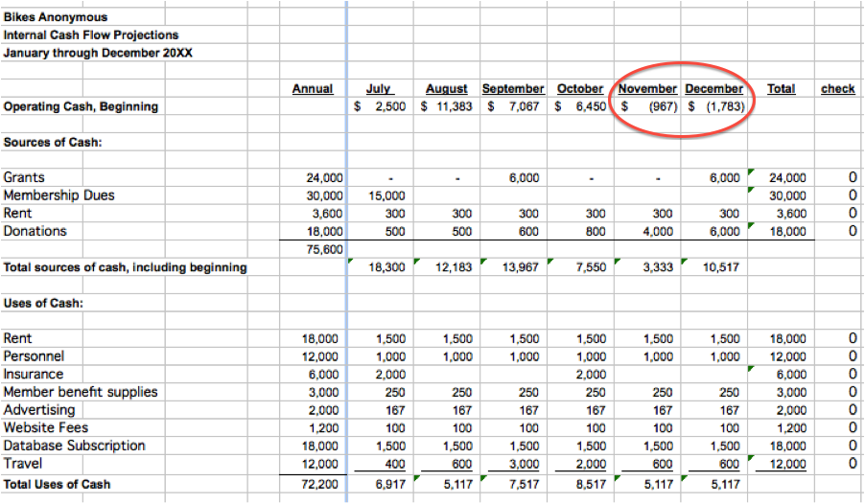Select Grants September value 6,000
The width and height of the screenshot is (865, 504).
(x=524, y=177)
